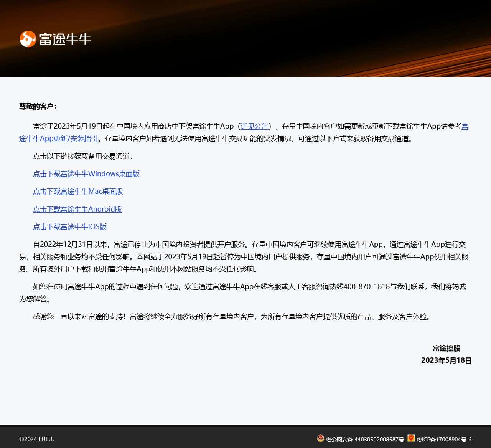This screenshot has height=448, width=491.
Task: Open the 详见公告 announcement link
Action: [x=254, y=126]
